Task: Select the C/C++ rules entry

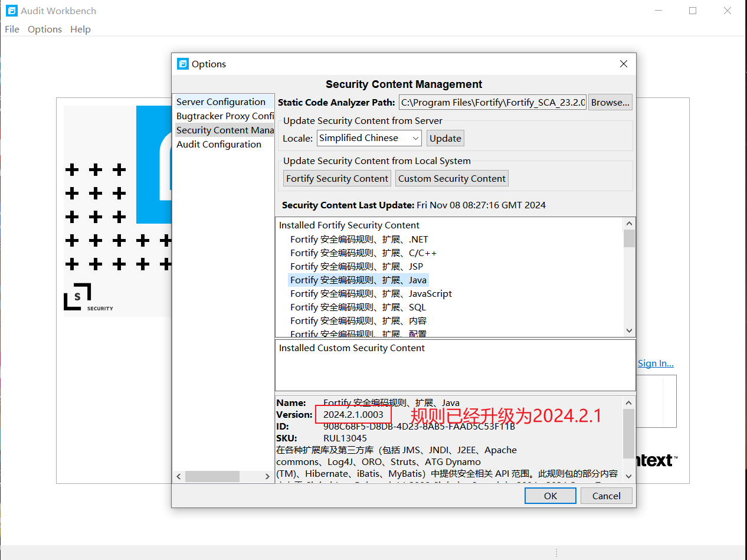Action: (x=363, y=253)
